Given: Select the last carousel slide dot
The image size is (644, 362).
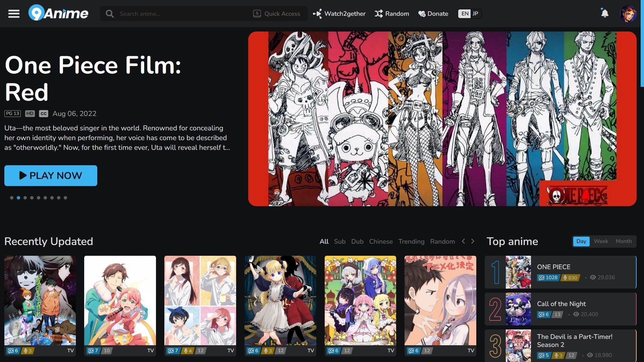Looking at the screenshot, I should point(65,198).
